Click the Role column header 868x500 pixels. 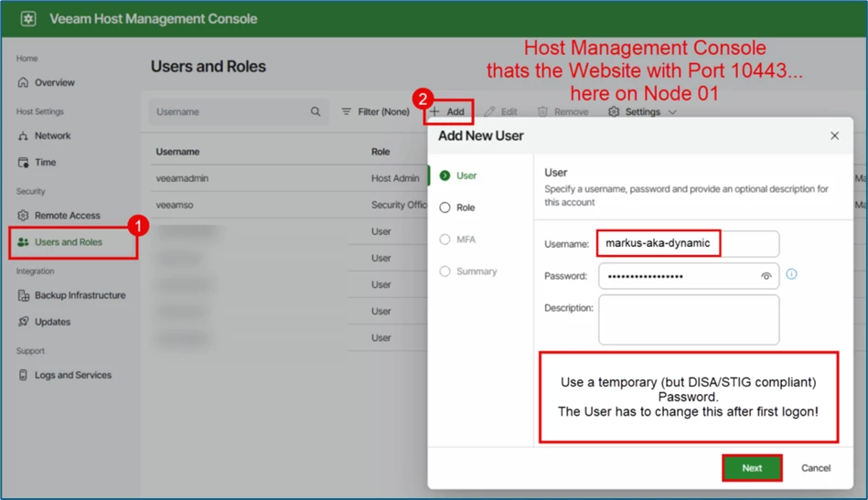point(380,152)
